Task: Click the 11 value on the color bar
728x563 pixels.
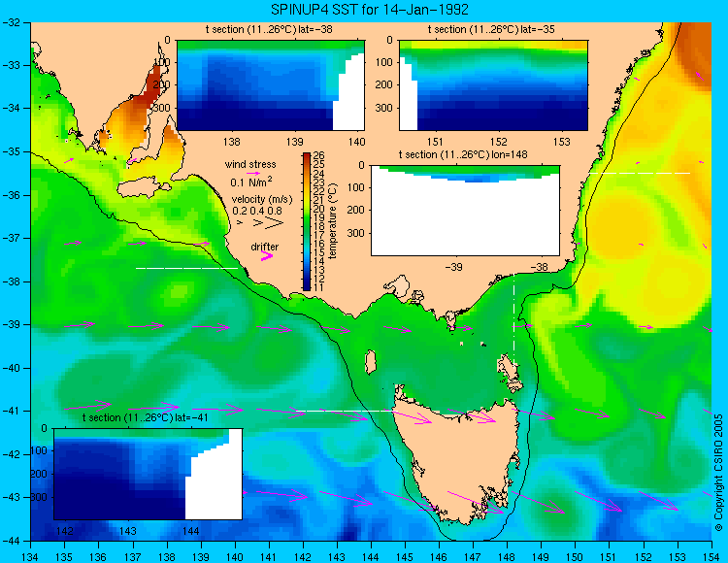Action: tap(318, 287)
